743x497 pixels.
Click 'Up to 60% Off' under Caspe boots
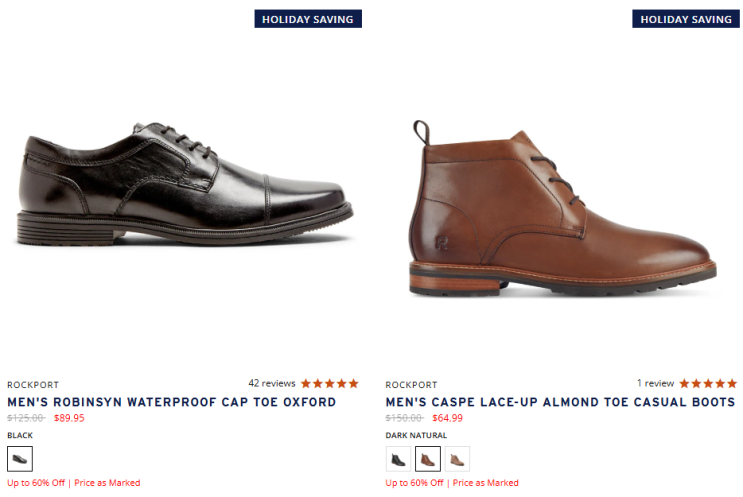click(415, 483)
